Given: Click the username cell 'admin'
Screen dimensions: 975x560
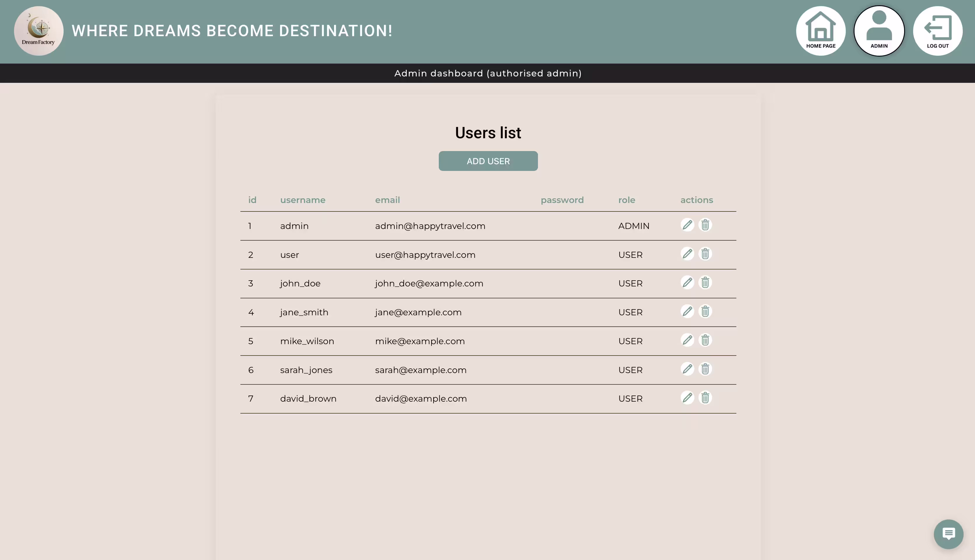Looking at the screenshot, I should point(294,226).
